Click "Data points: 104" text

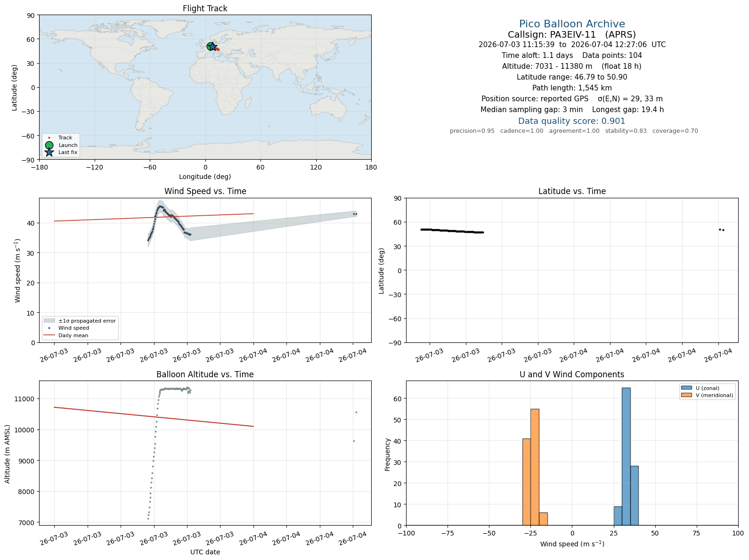[x=612, y=56]
